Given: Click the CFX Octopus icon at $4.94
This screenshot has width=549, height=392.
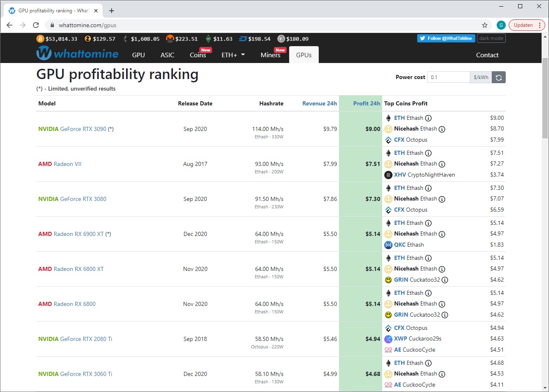Looking at the screenshot, I should tap(388, 328).
